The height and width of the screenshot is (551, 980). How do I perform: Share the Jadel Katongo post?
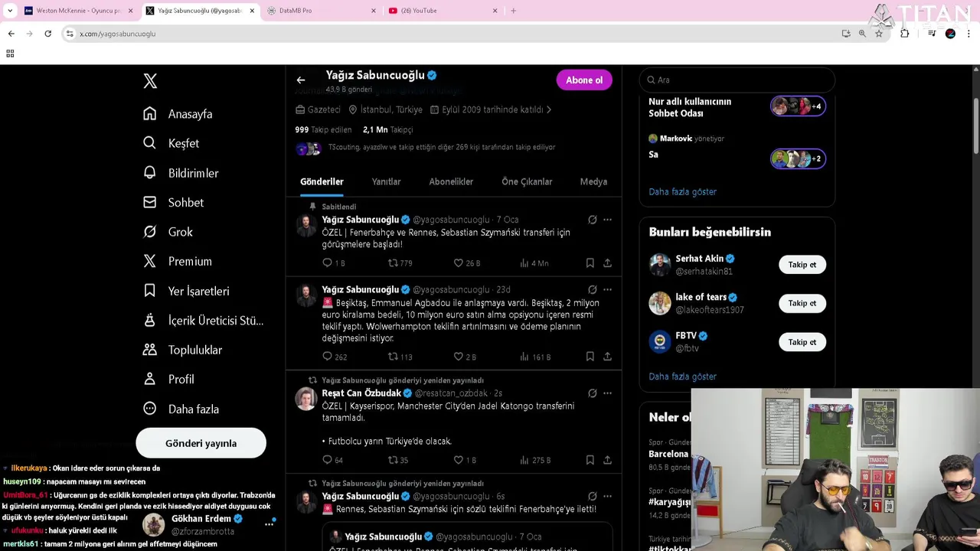[607, 460]
